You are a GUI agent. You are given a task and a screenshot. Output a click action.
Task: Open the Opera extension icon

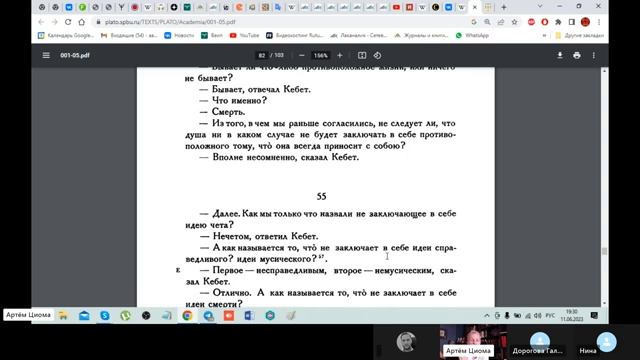click(x=544, y=22)
